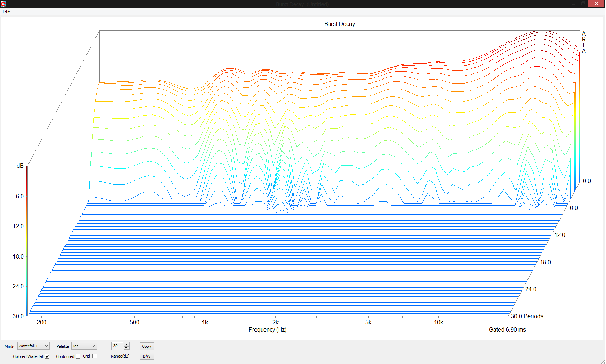
Task: Click the Range(dB) value field showing 30
Action: pyautogui.click(x=117, y=346)
